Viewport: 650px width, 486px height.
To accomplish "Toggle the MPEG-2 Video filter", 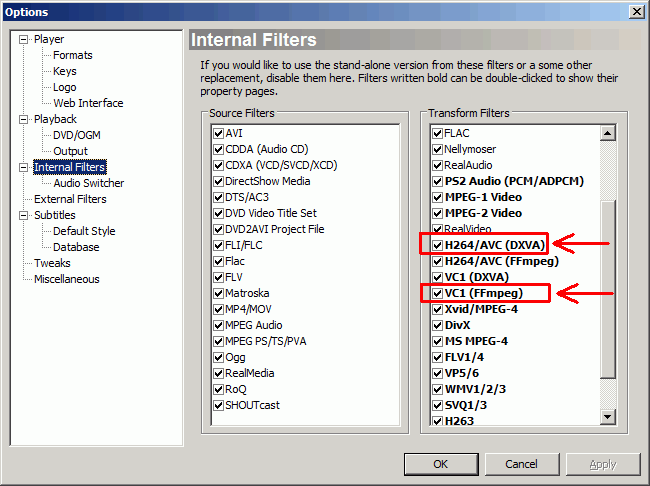I will pos(437,214).
